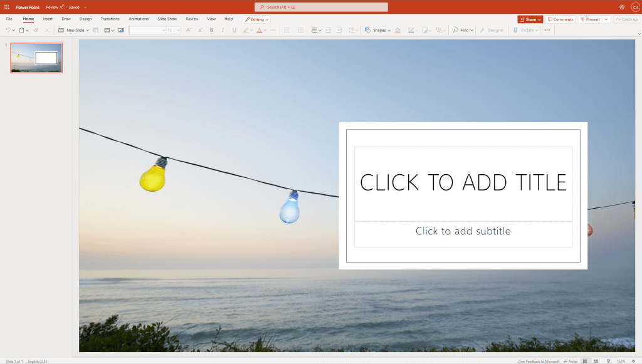Open the Insert tab
Image resolution: width=642 pixels, height=364 pixels.
coord(48,19)
